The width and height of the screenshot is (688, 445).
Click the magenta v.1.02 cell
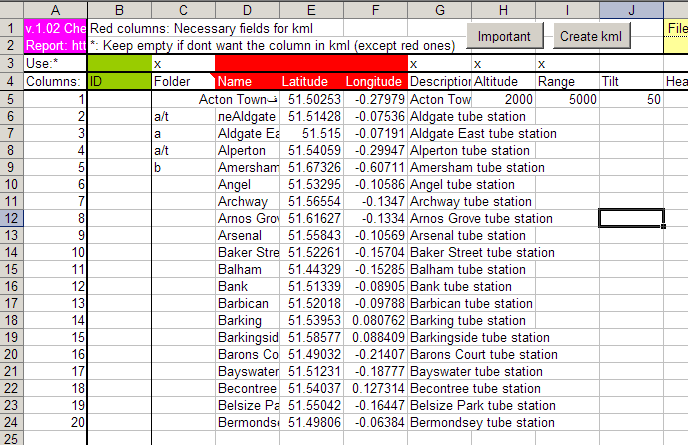point(55,28)
